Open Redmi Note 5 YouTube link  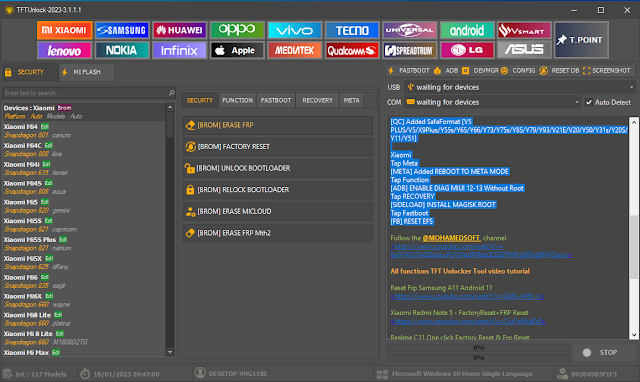coord(468,321)
